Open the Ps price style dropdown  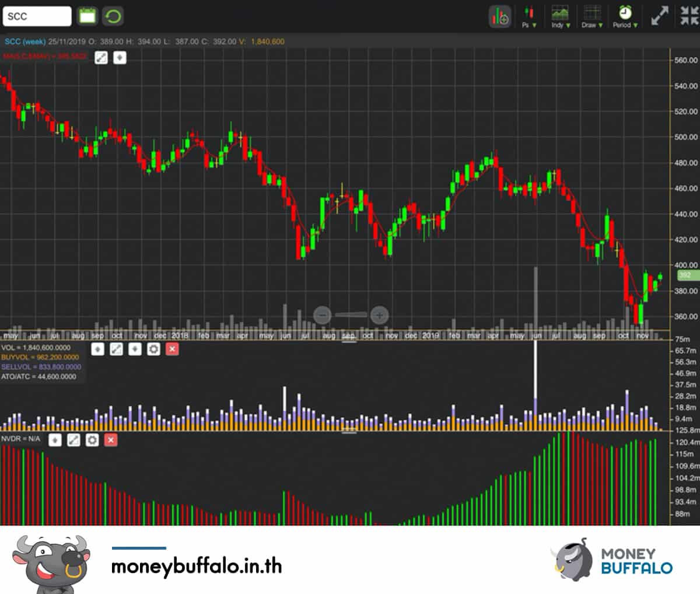click(529, 16)
